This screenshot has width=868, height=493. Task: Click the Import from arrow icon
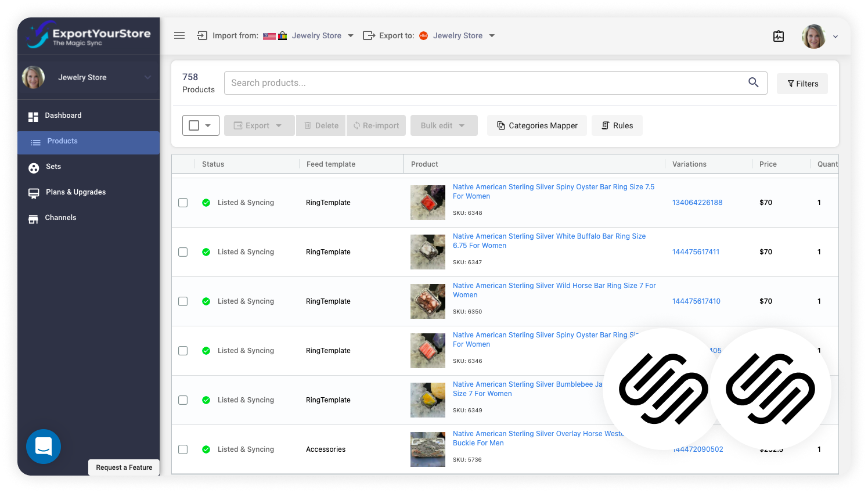[202, 35]
